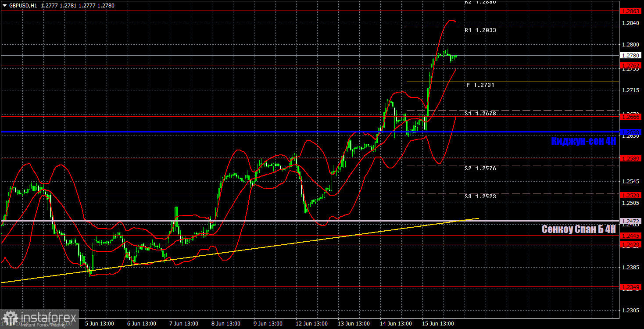Select the red 1.2589 level label
Image resolution: width=644 pixels, height=329 pixels.
point(630,158)
